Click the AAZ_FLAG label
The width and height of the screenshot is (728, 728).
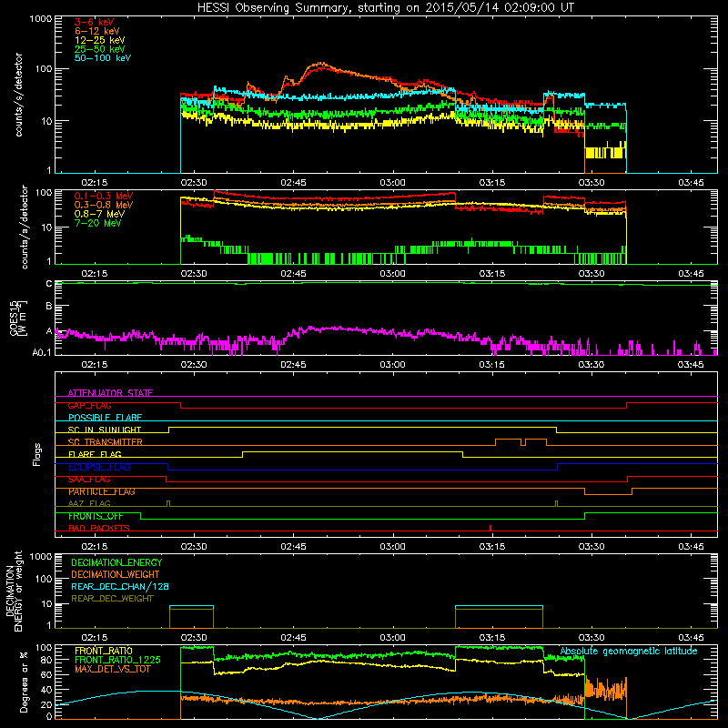(89, 503)
